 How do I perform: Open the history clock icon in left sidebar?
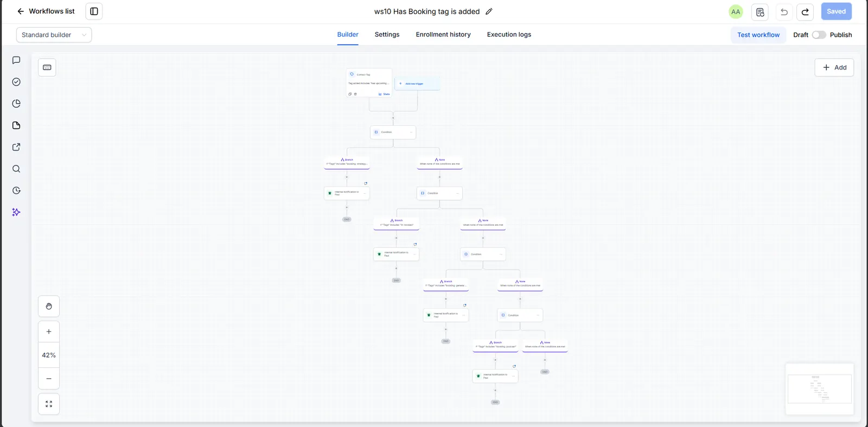tap(16, 190)
